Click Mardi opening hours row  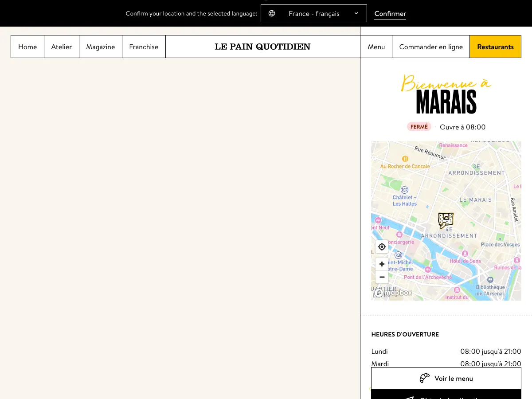point(446,364)
